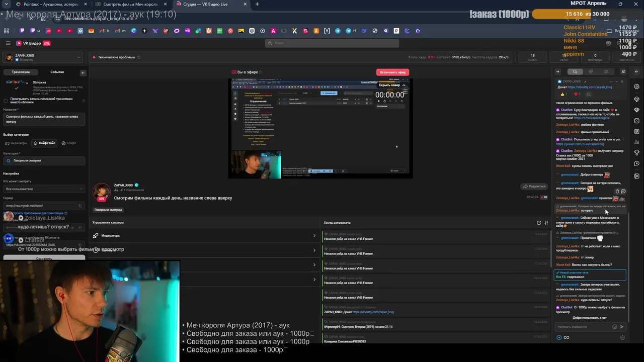Tick Проигрывать запись последней трансляции checkbox
Screen dimensions: 644x362
[6, 101]
